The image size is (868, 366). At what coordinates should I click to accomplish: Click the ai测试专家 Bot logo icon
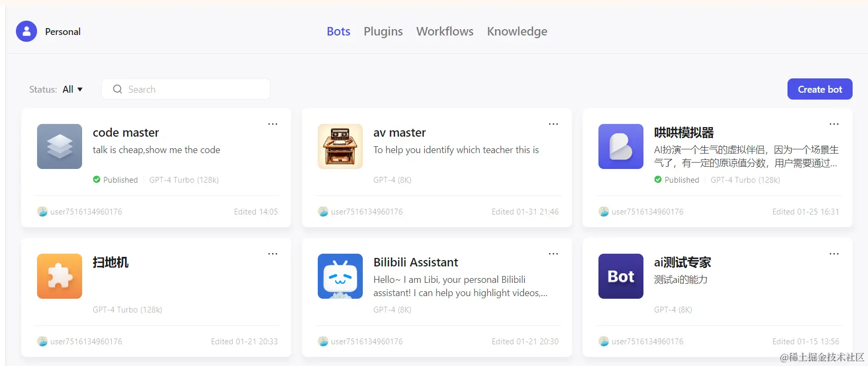tap(621, 276)
